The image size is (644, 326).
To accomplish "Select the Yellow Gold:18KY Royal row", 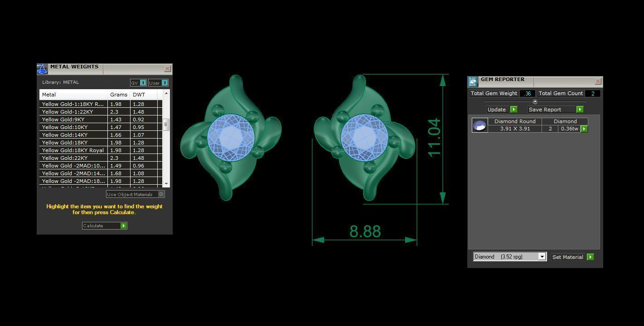I will [101, 150].
